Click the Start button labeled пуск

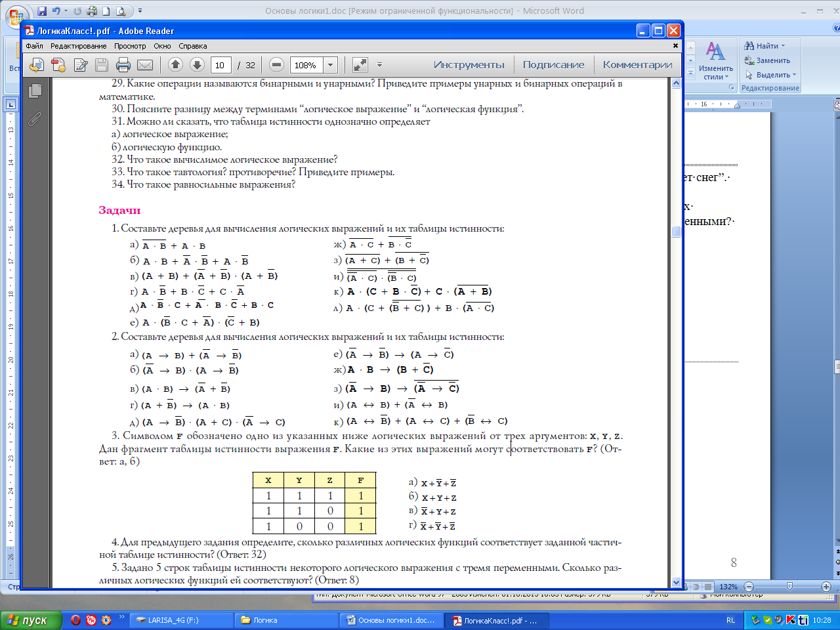[31, 620]
